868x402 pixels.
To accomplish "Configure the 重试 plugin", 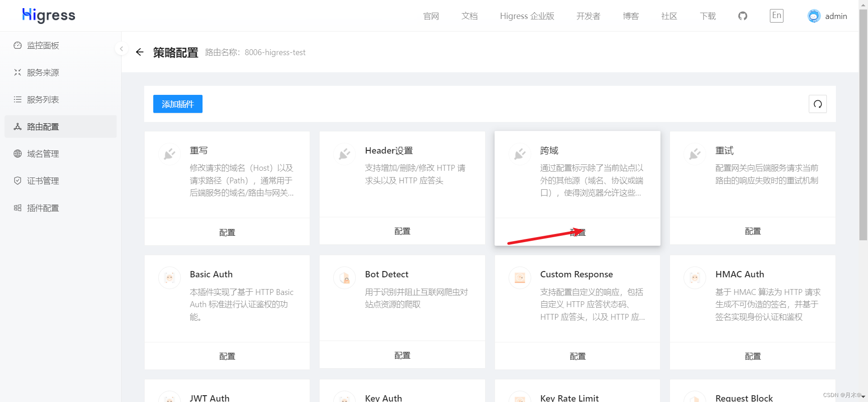I will 753,231.
